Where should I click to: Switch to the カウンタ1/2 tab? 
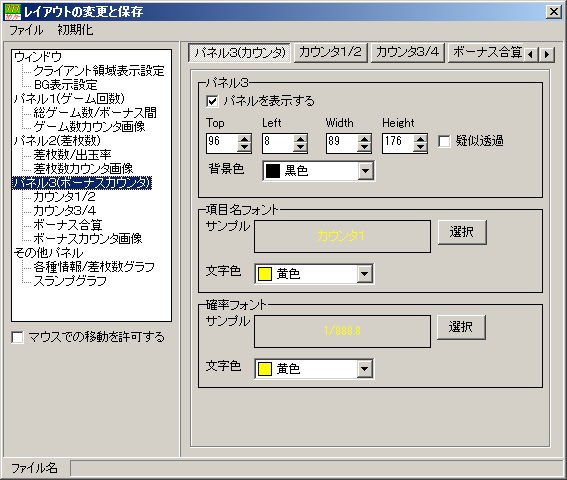[x=331, y=53]
